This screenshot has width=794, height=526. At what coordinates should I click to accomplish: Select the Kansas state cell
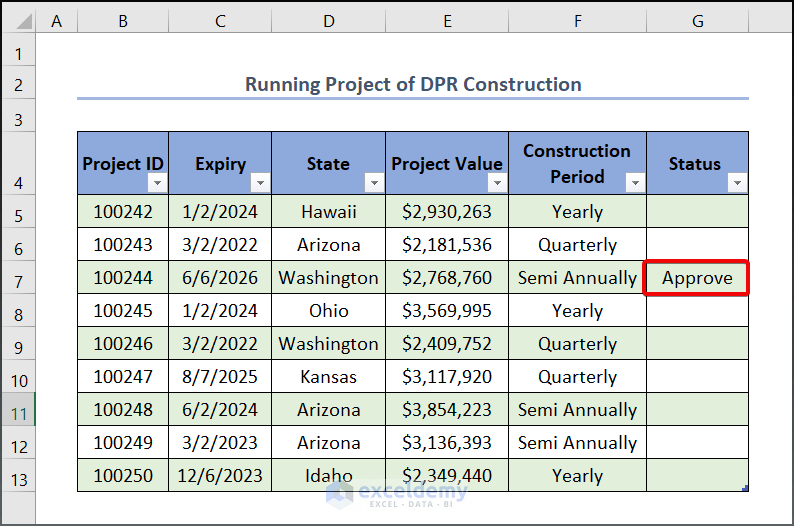pyautogui.click(x=328, y=377)
